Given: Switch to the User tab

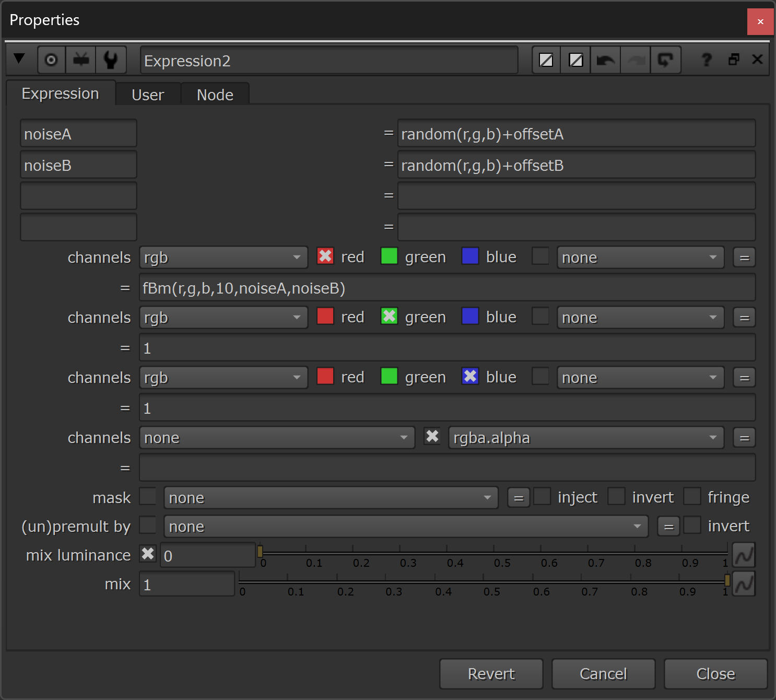Looking at the screenshot, I should 148,95.
